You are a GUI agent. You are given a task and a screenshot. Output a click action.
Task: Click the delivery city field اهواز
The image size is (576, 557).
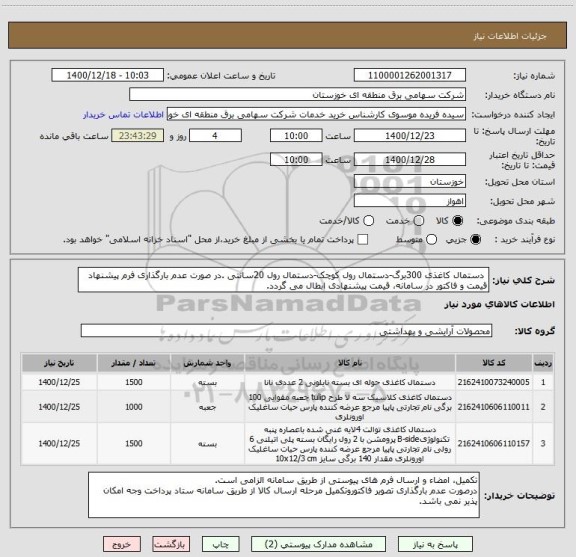pos(410,201)
